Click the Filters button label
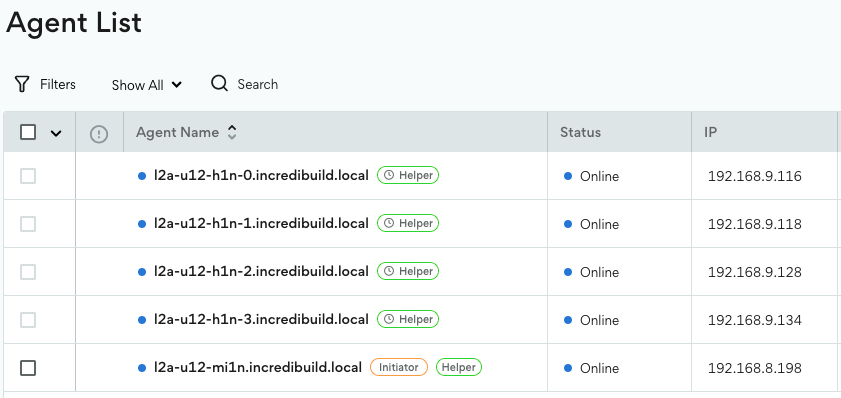Screen dimensions: 841x398 (x=58, y=85)
